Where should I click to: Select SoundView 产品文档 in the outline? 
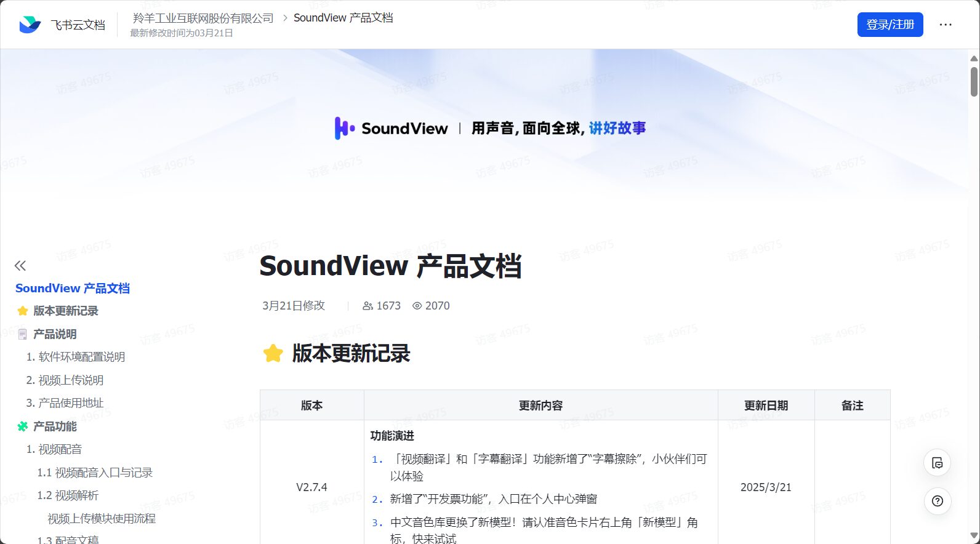(x=73, y=288)
